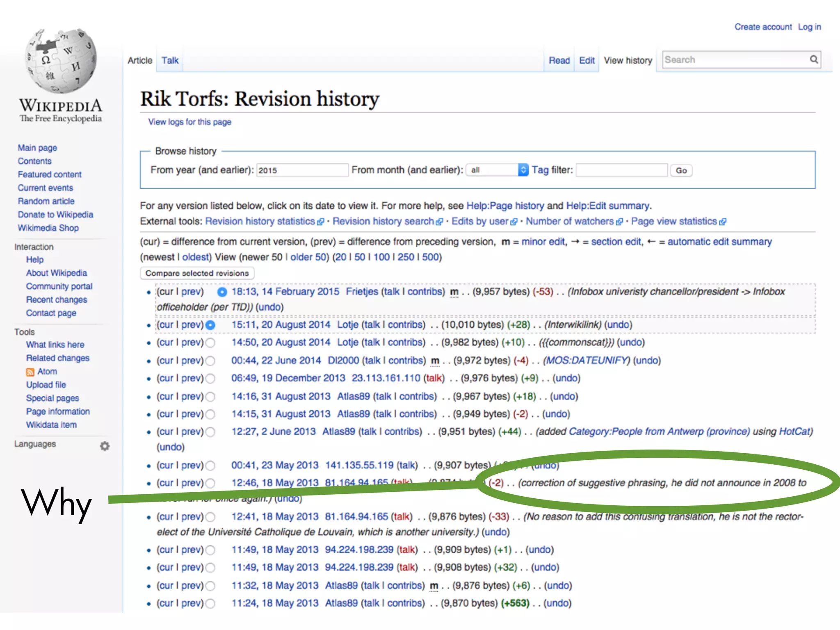Click the Atom feed icon
Image resolution: width=840 pixels, height=630 pixels.
[30, 372]
